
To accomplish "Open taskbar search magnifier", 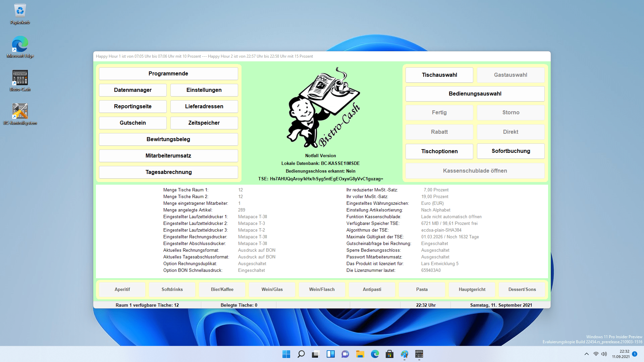I will pyautogui.click(x=301, y=354).
